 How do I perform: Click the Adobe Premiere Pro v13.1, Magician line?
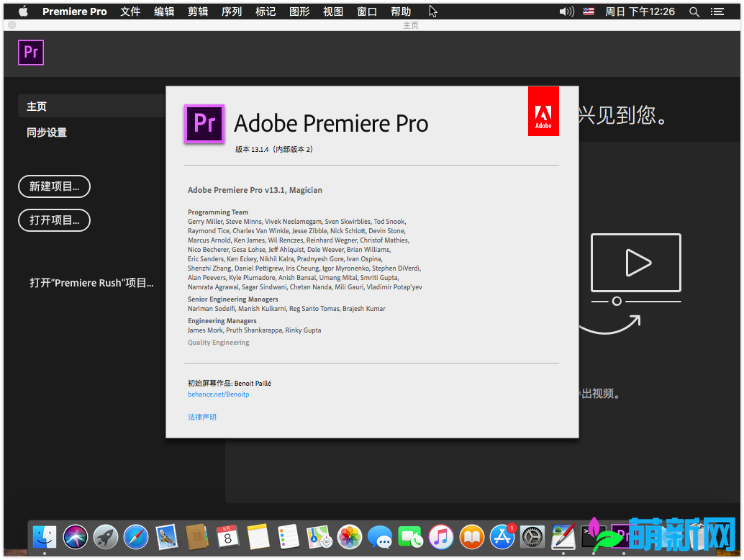pyautogui.click(x=255, y=190)
